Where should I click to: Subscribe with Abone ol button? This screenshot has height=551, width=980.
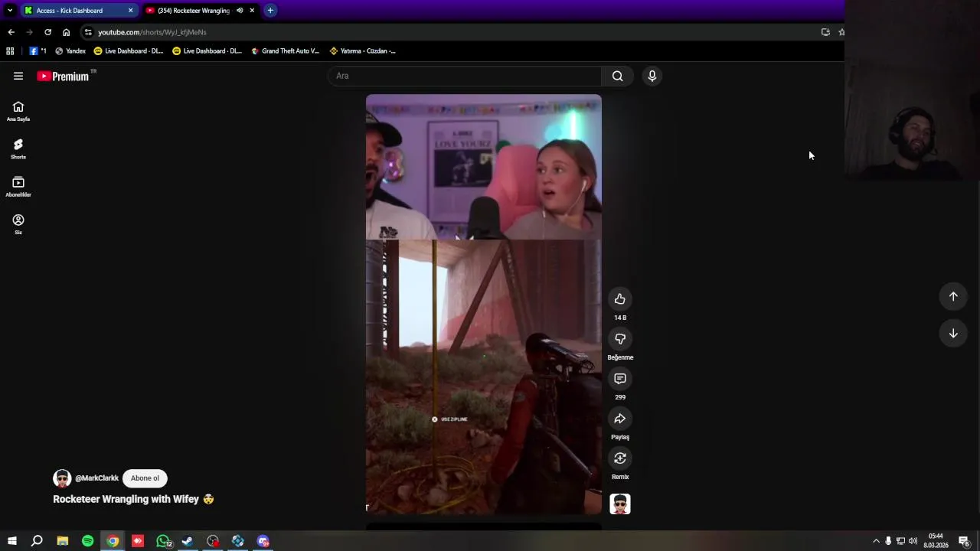pos(145,478)
